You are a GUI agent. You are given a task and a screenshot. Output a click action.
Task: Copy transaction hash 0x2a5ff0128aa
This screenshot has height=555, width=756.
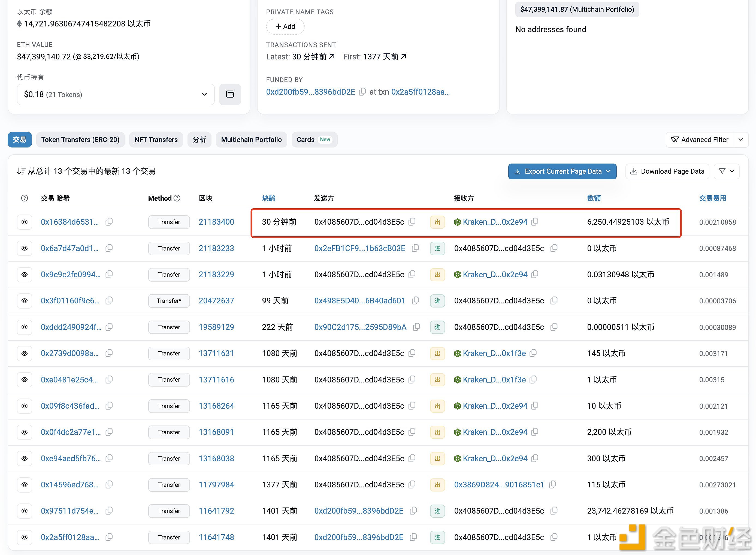click(x=109, y=537)
